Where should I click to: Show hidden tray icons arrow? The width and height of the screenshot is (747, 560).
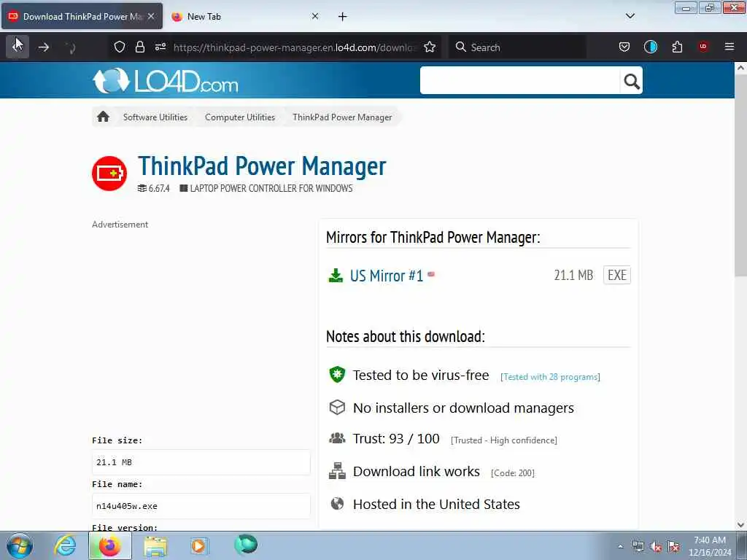620,547
